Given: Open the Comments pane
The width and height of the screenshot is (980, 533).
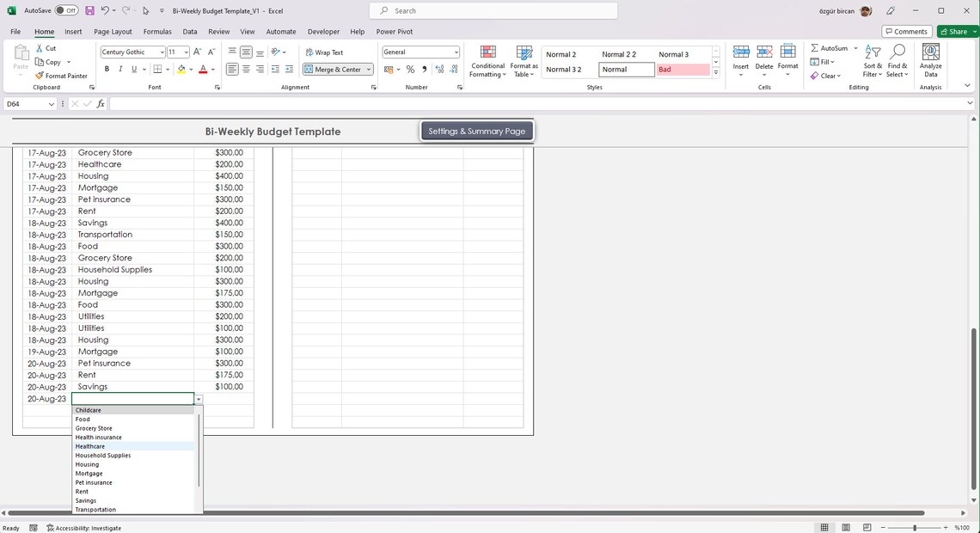Looking at the screenshot, I should [906, 31].
